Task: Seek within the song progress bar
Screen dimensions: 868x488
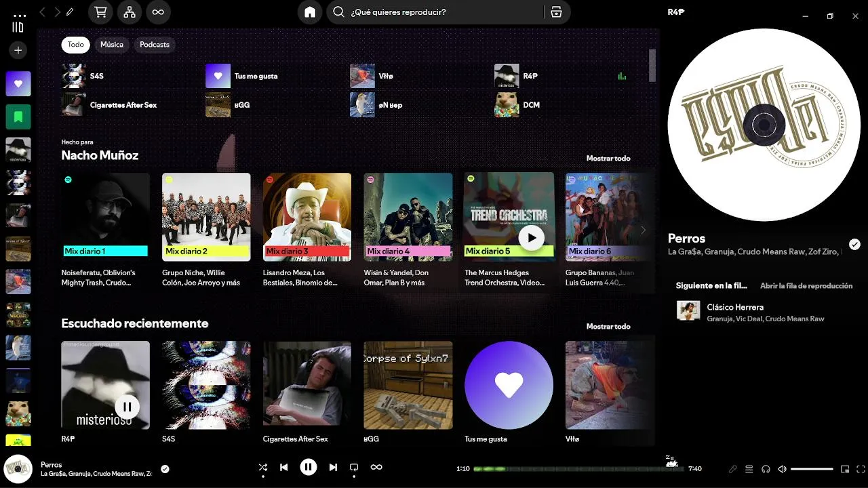Action: pyautogui.click(x=578, y=468)
